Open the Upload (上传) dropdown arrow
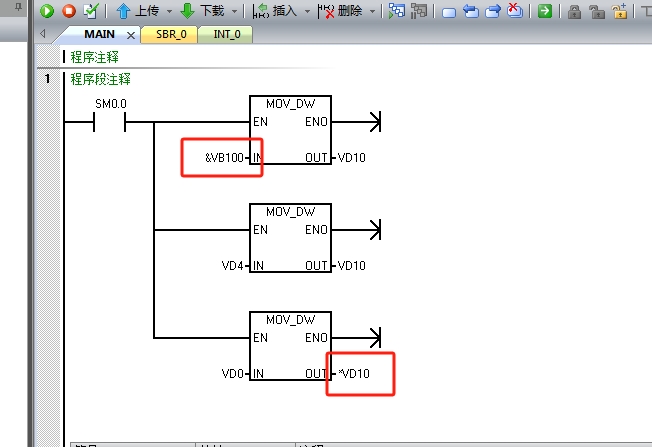 point(169,12)
